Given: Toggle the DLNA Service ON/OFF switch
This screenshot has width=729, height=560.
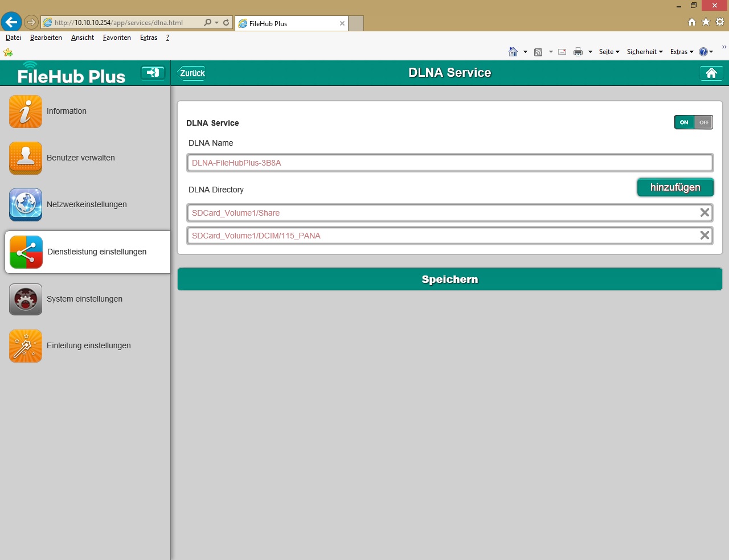Looking at the screenshot, I should pos(693,122).
